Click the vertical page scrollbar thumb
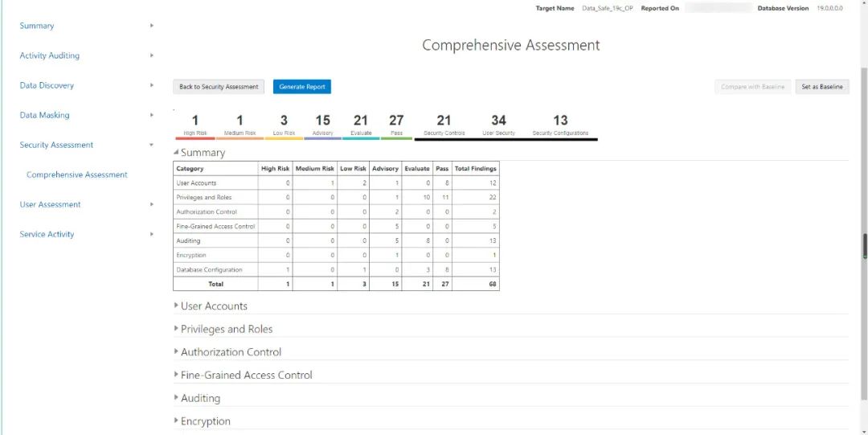This screenshot has height=435, width=868. [x=864, y=246]
